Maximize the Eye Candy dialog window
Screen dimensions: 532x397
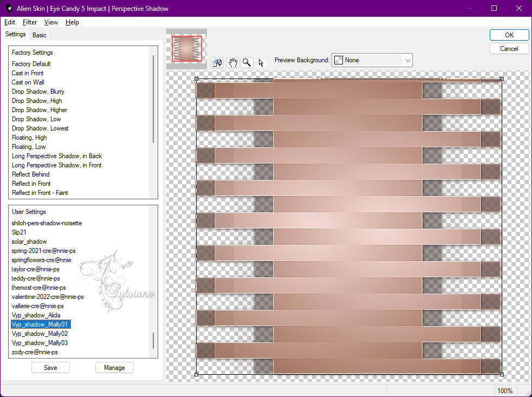[494, 8]
